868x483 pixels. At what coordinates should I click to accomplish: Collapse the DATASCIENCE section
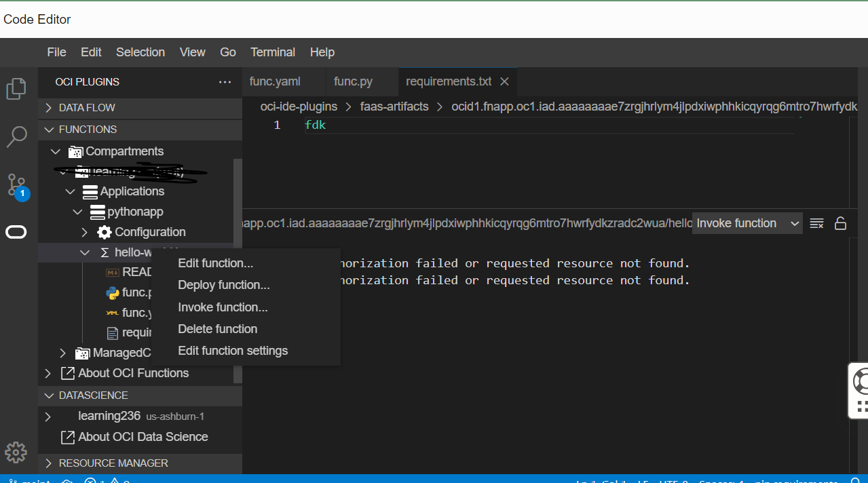48,395
